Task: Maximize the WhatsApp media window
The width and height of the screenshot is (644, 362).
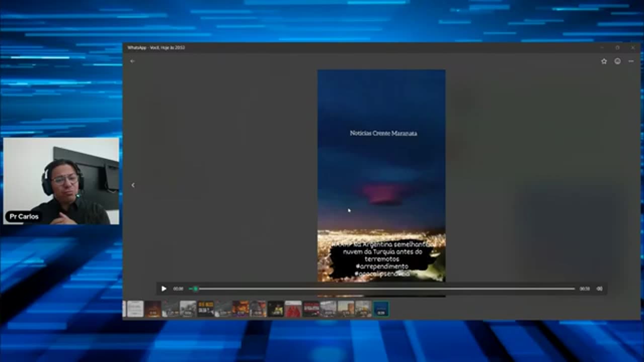Action: pyautogui.click(x=617, y=47)
